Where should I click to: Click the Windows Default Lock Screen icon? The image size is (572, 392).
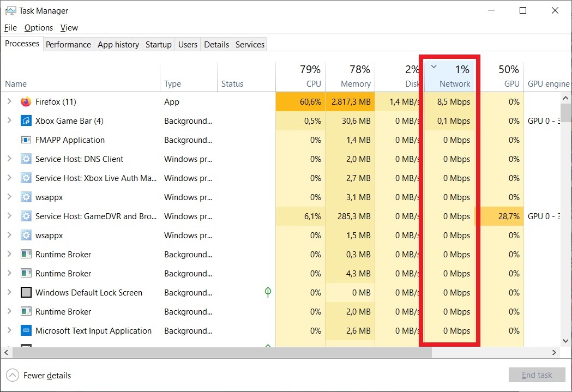(x=26, y=292)
